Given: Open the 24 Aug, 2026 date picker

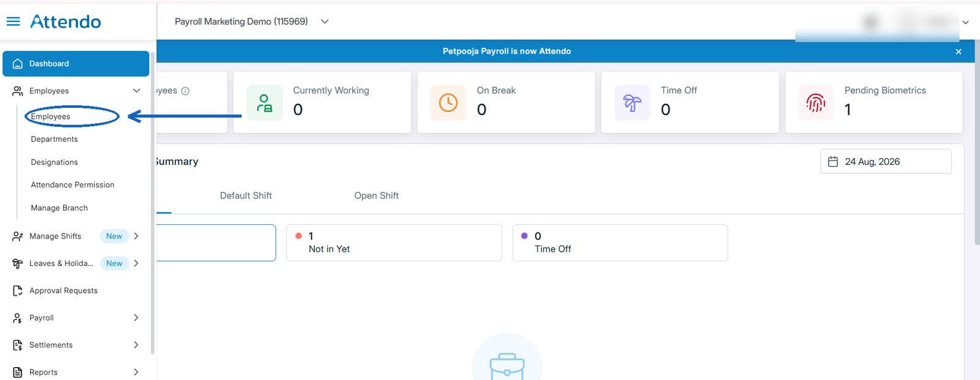Looking at the screenshot, I should point(886,162).
